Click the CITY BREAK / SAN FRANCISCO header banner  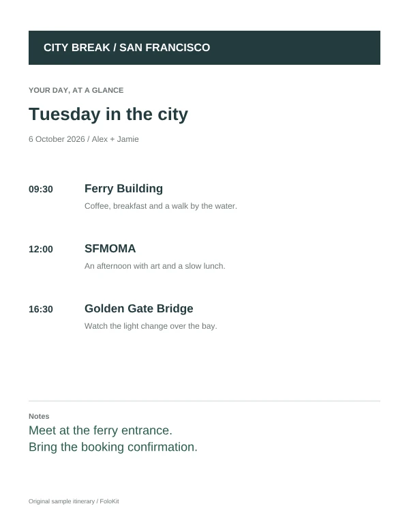tap(204, 48)
